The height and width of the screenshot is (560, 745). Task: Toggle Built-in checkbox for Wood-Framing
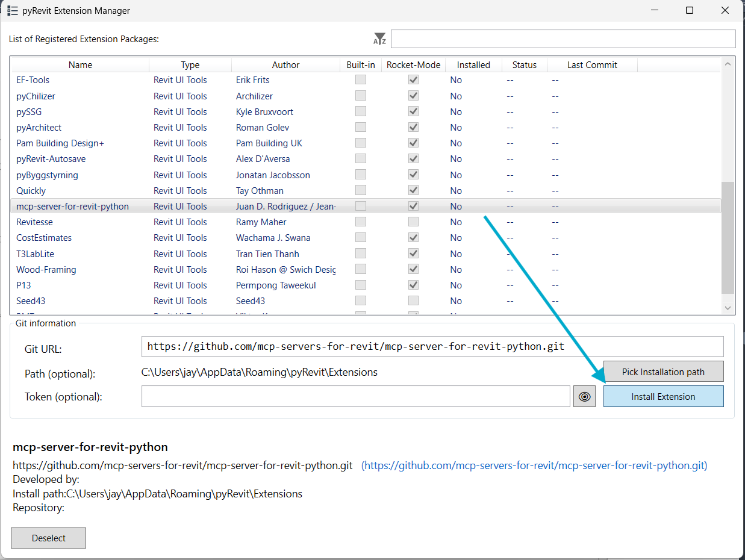tap(360, 269)
